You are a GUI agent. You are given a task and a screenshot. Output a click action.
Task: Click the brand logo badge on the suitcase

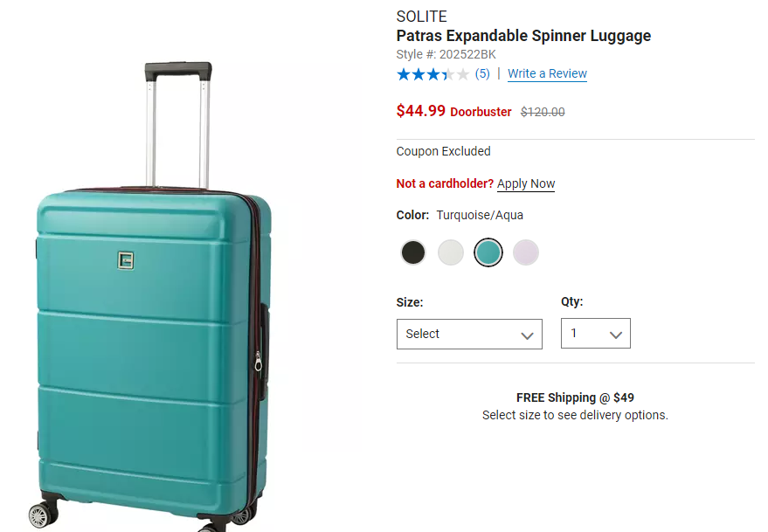pos(126,259)
